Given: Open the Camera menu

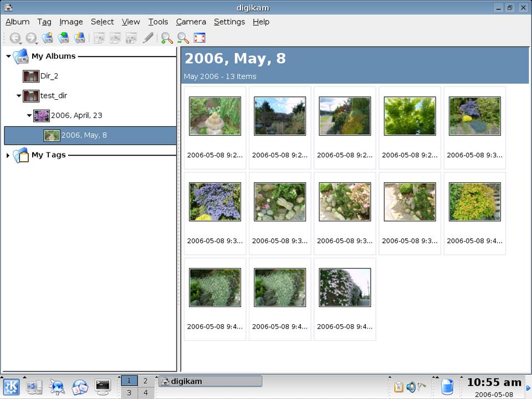Looking at the screenshot, I should click(191, 22).
